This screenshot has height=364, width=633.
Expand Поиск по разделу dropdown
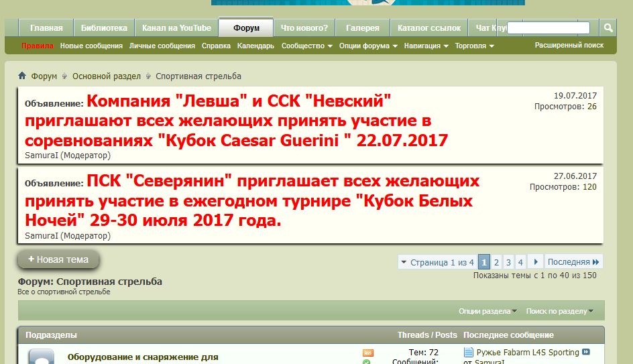click(560, 311)
